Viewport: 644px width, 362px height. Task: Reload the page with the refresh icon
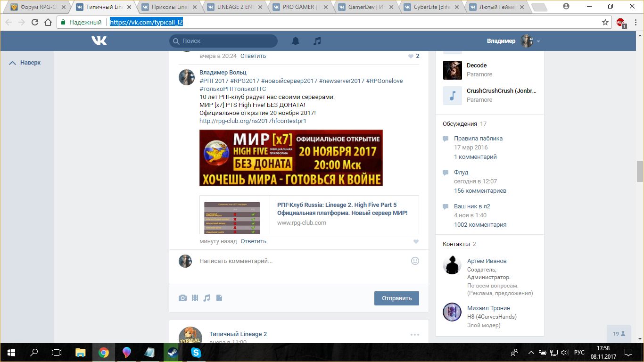coord(34,22)
